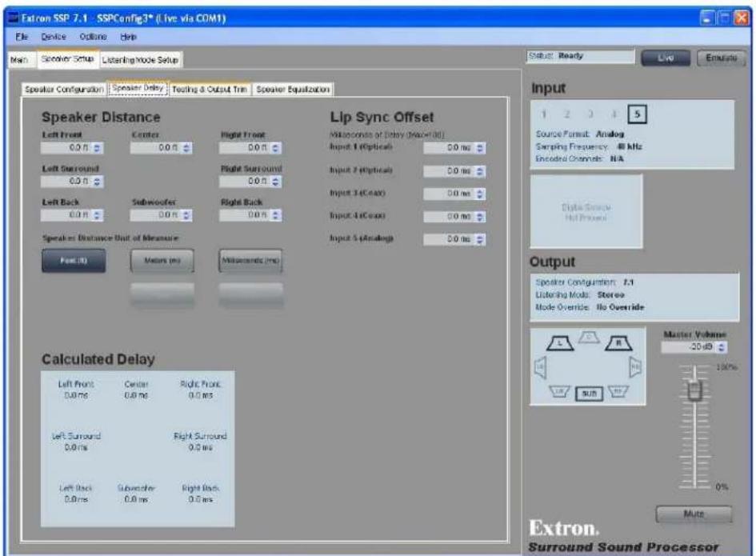
Task: Adjust Input 1 (Optical) delay stepper
Action: coord(480,148)
